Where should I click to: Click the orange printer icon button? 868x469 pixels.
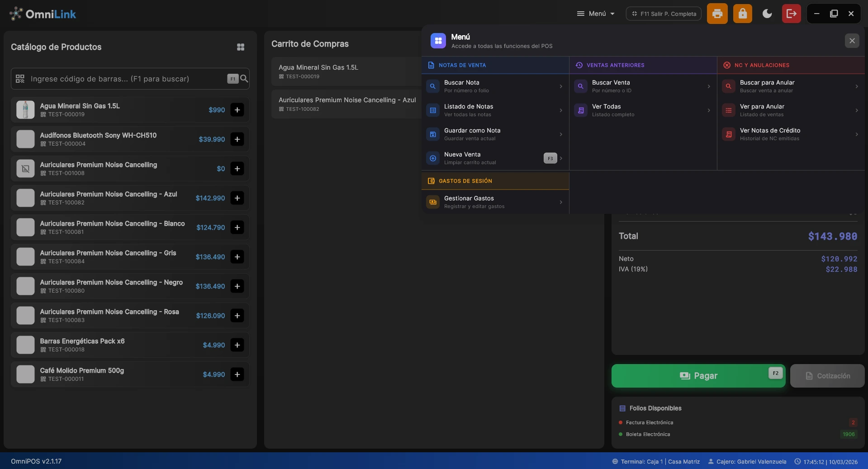717,14
